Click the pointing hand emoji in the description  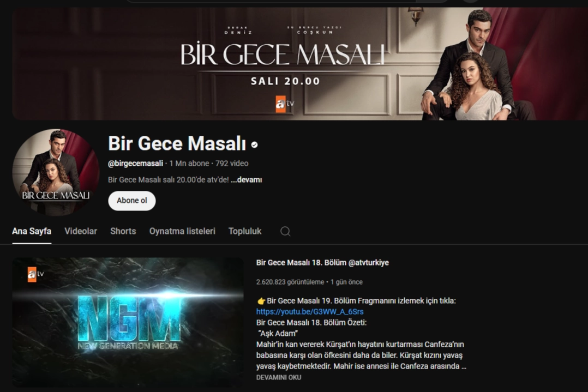click(x=261, y=300)
